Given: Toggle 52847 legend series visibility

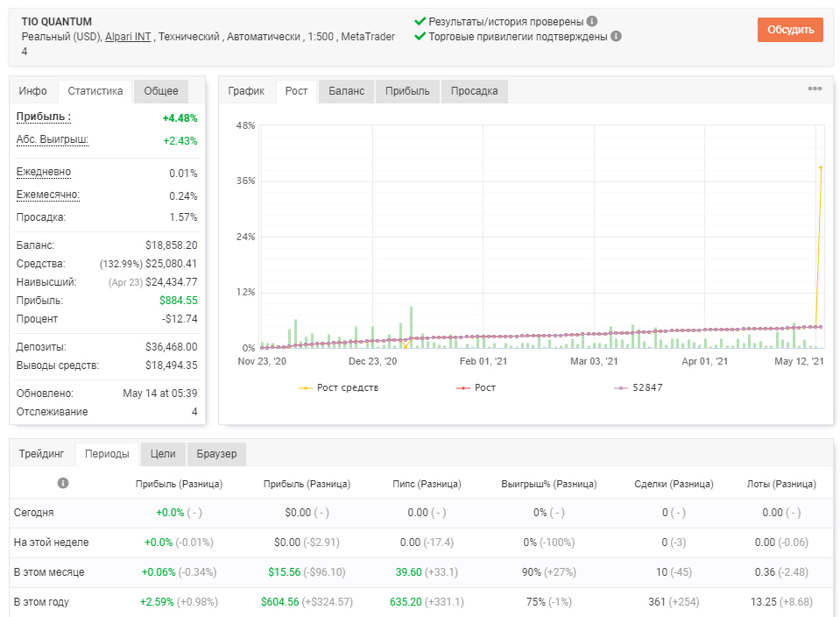Looking at the screenshot, I should click(x=638, y=387).
